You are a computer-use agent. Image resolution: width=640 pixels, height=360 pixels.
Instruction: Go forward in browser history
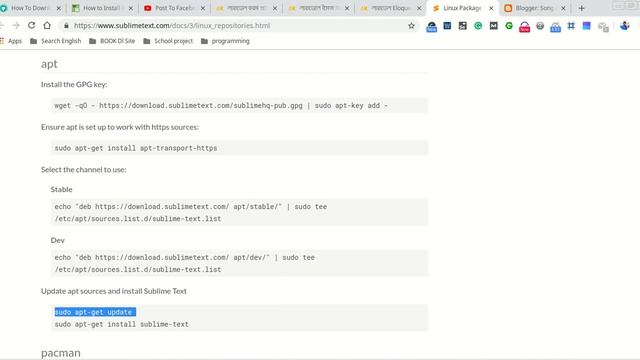[16, 25]
